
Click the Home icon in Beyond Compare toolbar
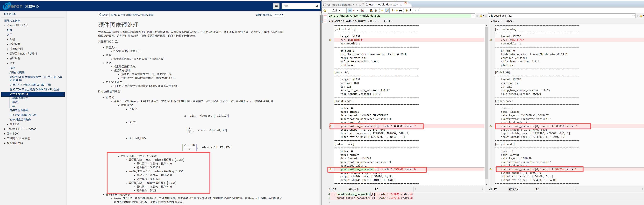(325, 11)
